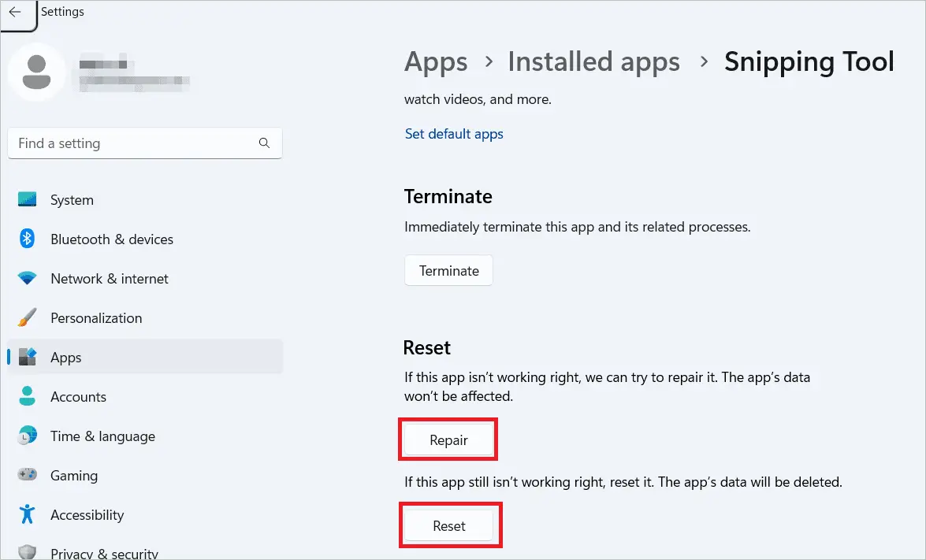Open Accounts category label
926x560 pixels.
(x=79, y=396)
